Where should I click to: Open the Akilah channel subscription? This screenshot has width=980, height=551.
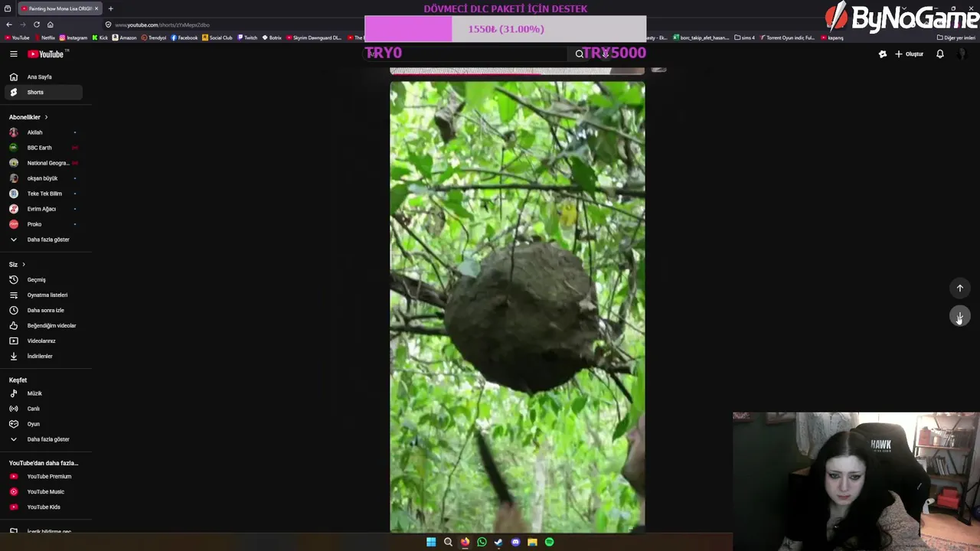tap(43, 132)
